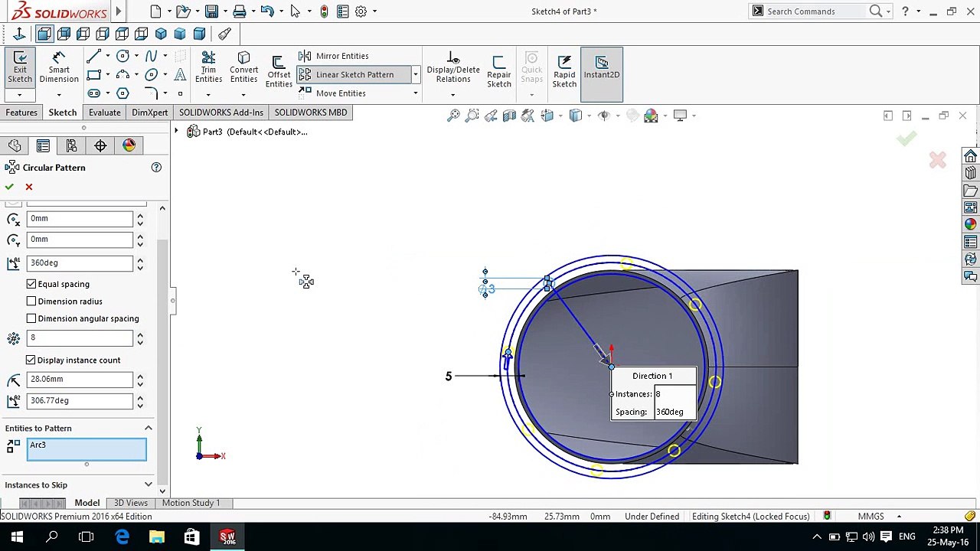Open Windows Start menu
The width and height of the screenshot is (980, 551).
click(x=17, y=537)
